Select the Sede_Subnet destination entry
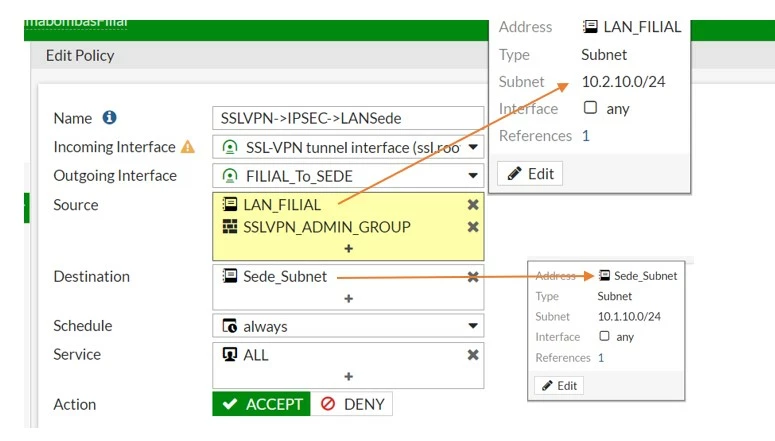The image size is (775, 441). pos(285,276)
